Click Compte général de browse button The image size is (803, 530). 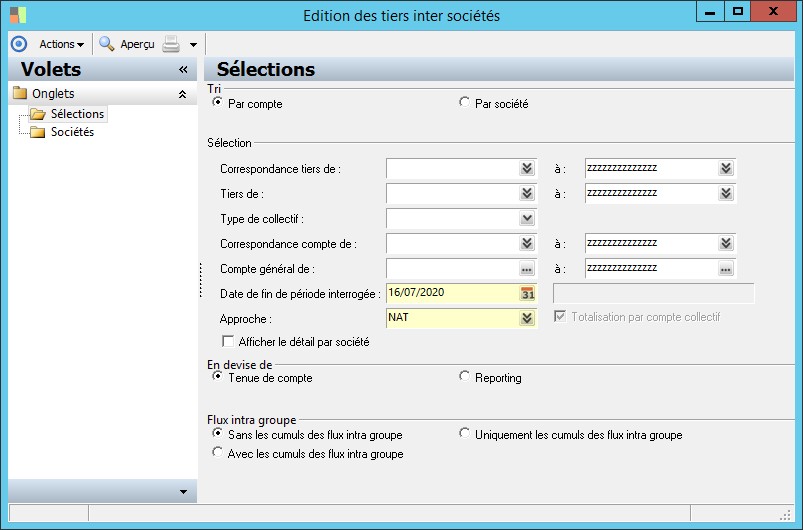coord(527,269)
